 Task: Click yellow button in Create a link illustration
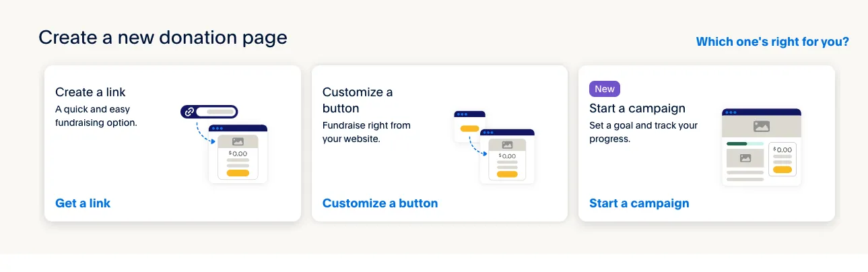[x=238, y=174]
